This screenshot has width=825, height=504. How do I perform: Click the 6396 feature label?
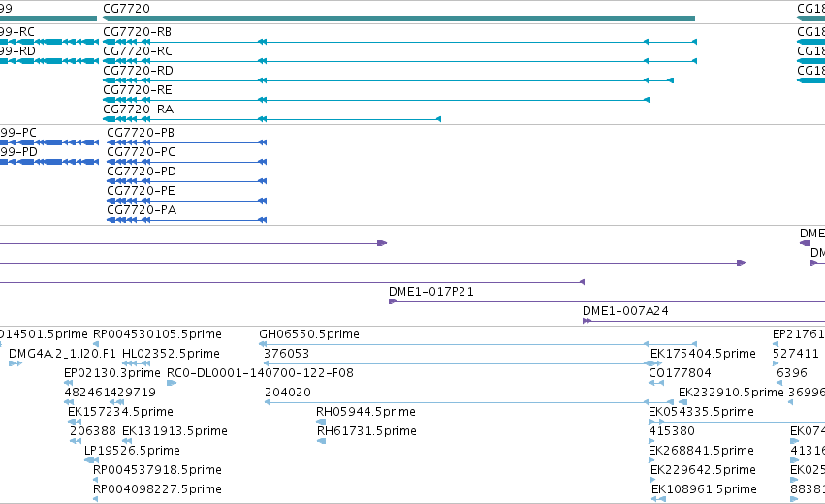(x=792, y=373)
